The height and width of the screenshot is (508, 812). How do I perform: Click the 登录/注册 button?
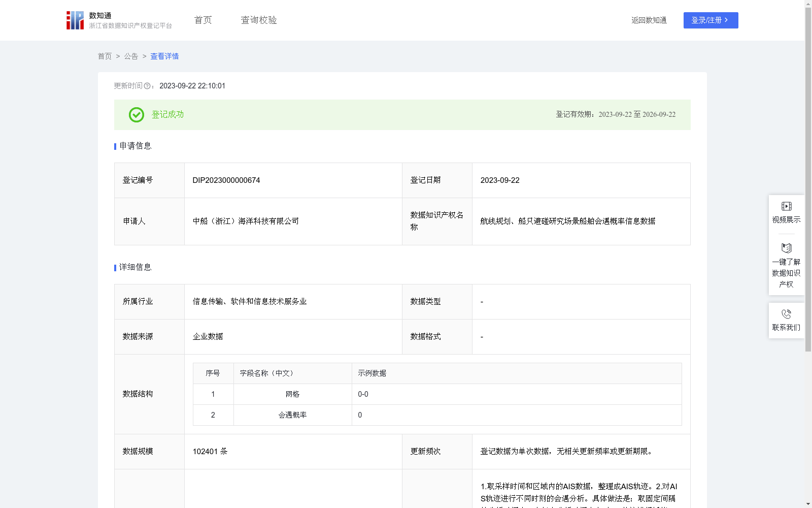coord(710,20)
